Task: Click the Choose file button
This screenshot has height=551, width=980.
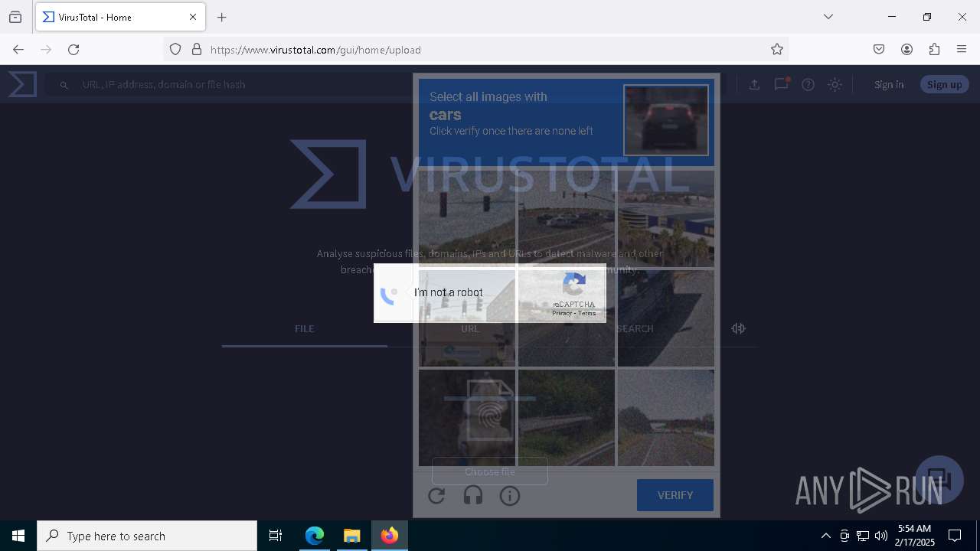Action: click(490, 471)
